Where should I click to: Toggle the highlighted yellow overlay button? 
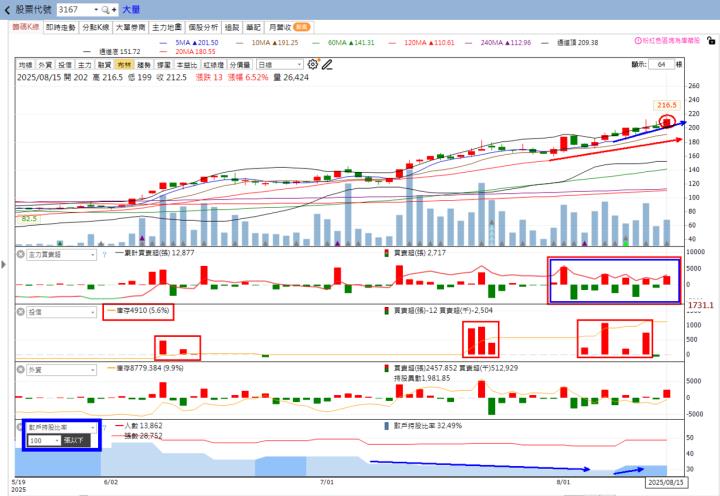(x=124, y=65)
